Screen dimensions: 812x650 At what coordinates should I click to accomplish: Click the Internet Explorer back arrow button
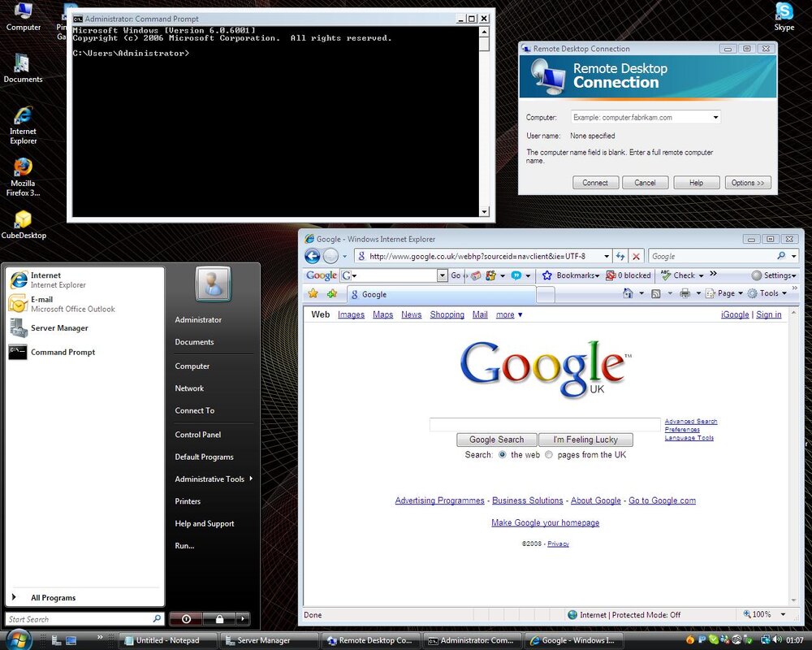[313, 256]
